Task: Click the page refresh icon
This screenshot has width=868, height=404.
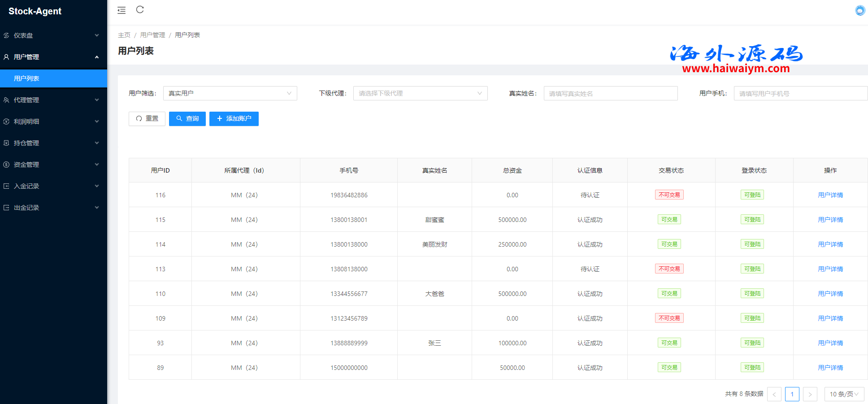Action: point(140,10)
